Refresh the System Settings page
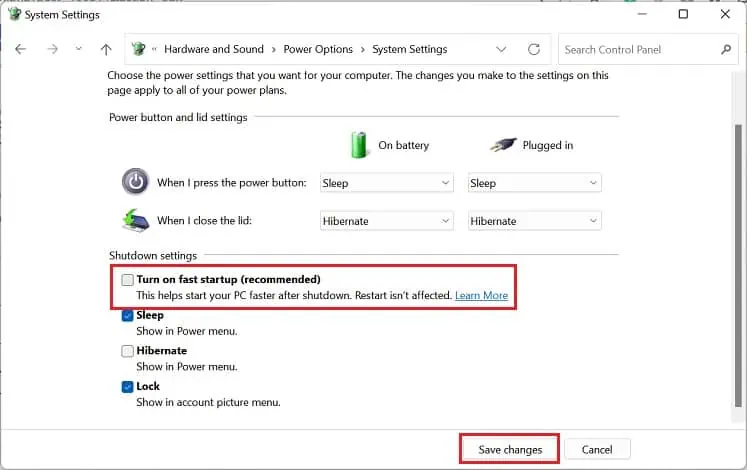The height and width of the screenshot is (470, 747). coord(534,49)
